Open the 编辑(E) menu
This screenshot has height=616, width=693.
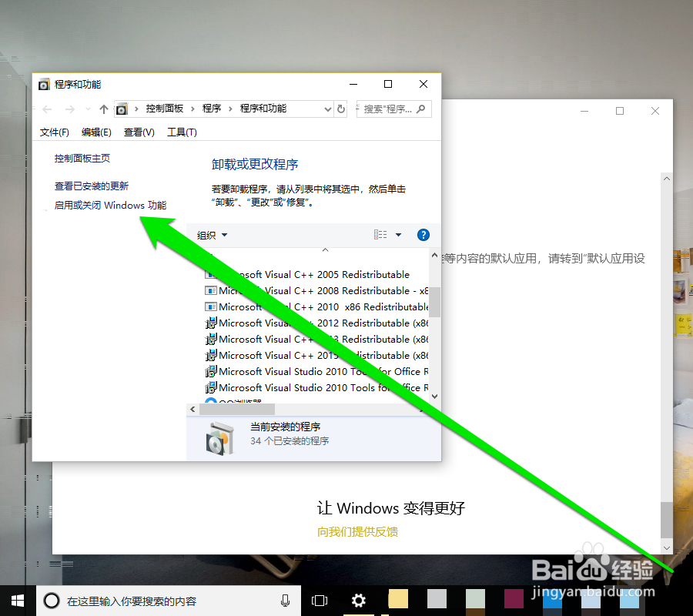pyautogui.click(x=96, y=132)
